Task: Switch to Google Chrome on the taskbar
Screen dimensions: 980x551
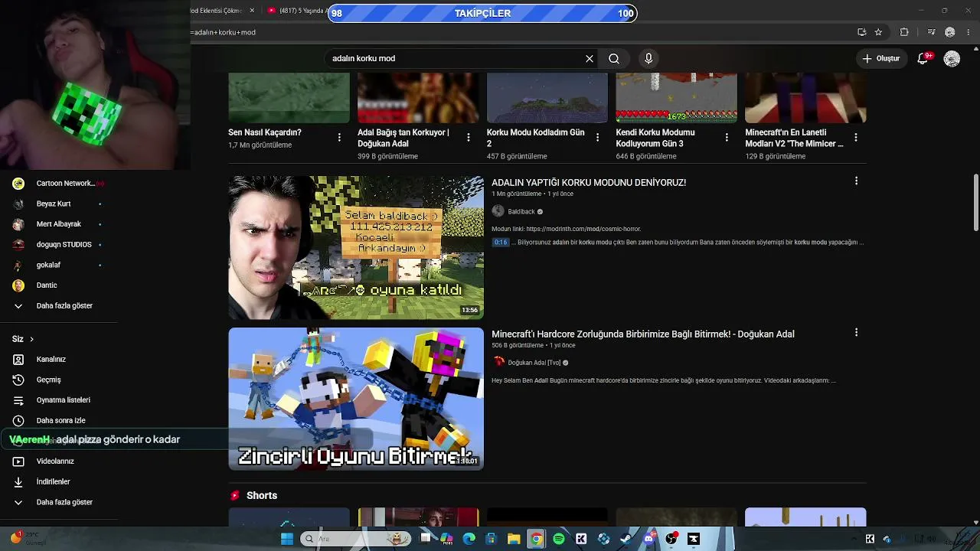Action: (x=536, y=539)
